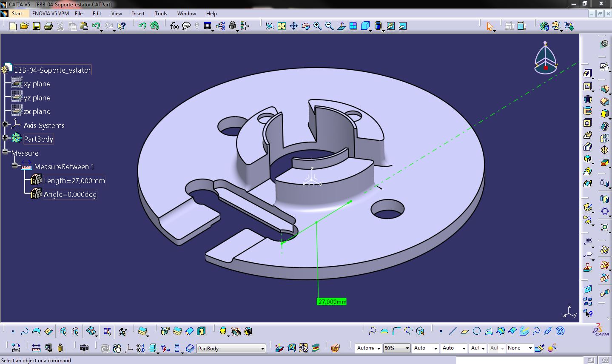Select the xy plane in the tree
The image size is (612, 364).
[x=37, y=84]
